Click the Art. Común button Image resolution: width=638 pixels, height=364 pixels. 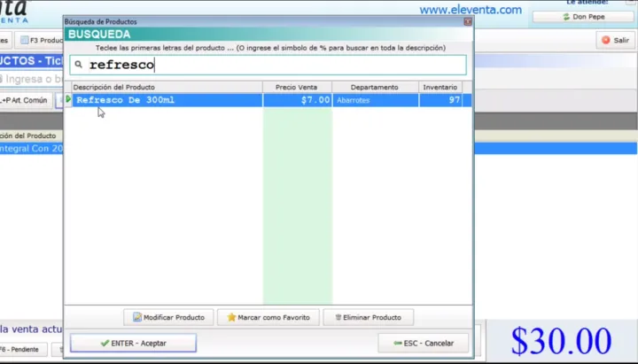tap(25, 100)
